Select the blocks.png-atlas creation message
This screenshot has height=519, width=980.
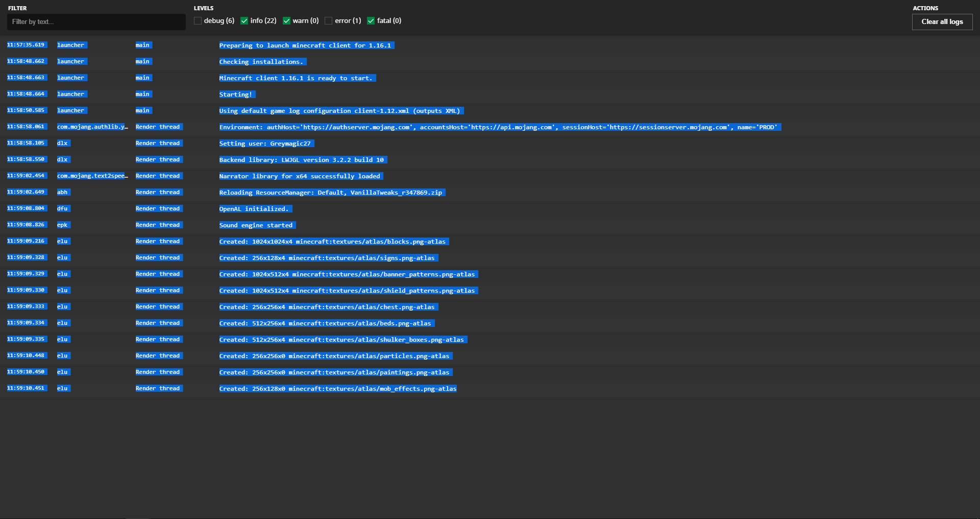point(333,242)
